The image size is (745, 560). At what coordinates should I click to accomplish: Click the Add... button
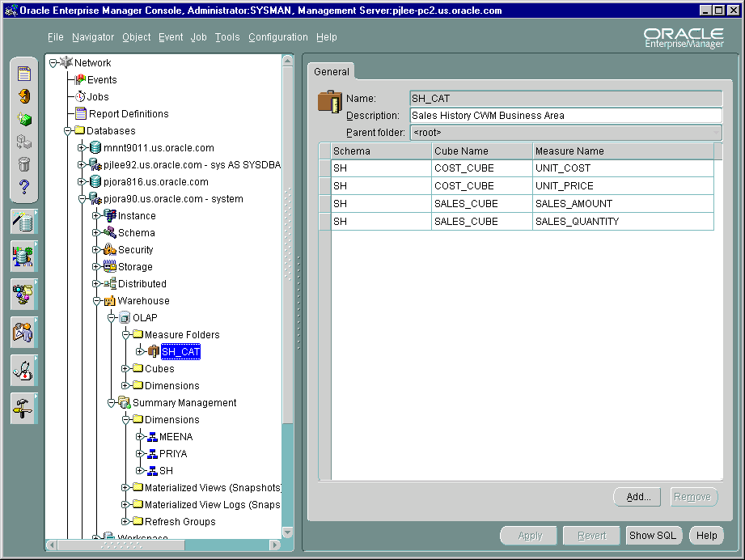[638, 497]
